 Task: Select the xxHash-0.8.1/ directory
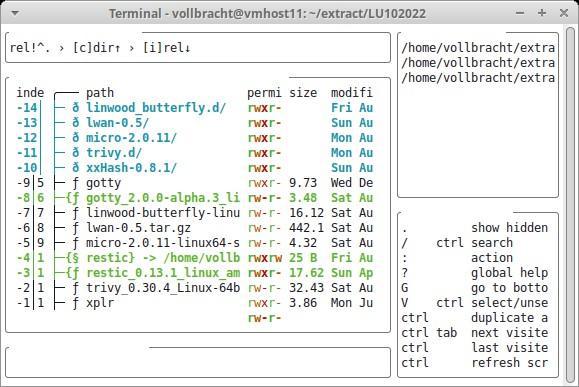tap(195, 168)
